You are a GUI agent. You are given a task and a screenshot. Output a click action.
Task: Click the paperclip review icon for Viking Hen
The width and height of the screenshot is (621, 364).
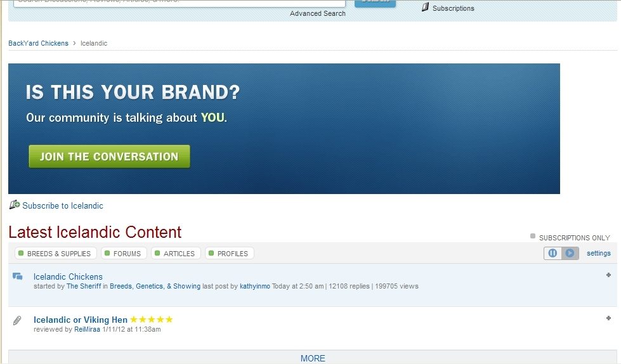18,321
